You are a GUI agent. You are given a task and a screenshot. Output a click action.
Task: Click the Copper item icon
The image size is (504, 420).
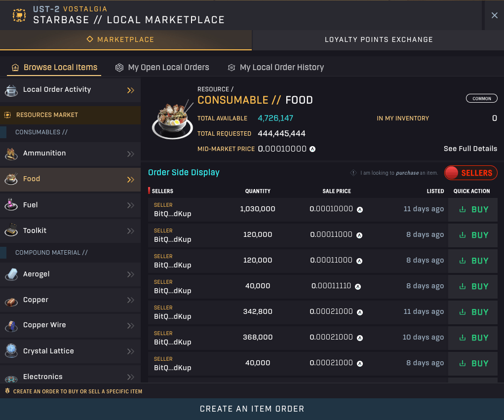coord(11,302)
